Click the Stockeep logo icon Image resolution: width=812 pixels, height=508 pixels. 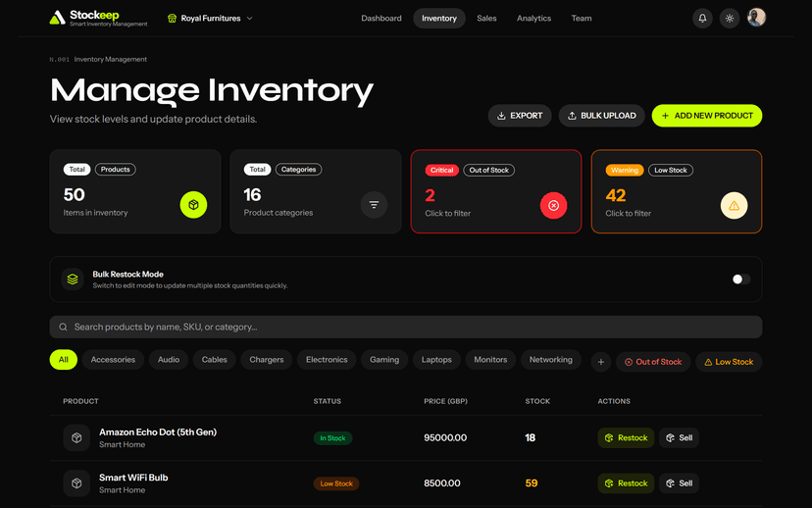pos(57,18)
